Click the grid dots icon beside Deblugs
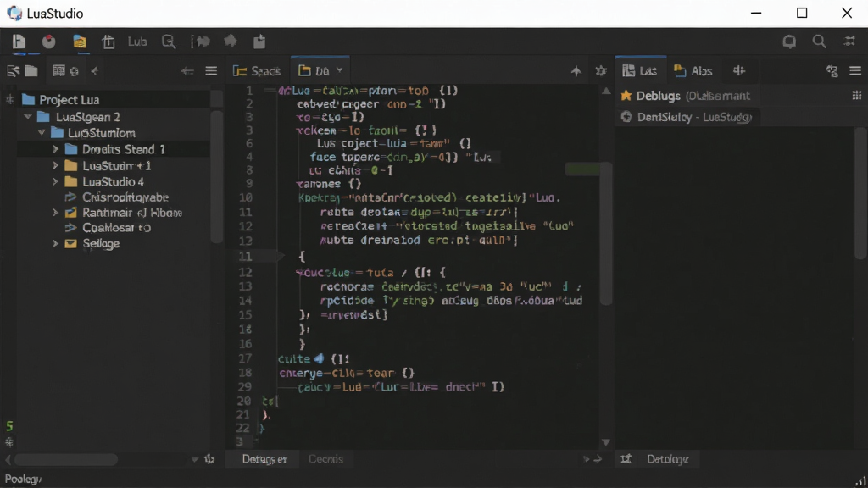This screenshot has height=488, width=868. pyautogui.click(x=857, y=96)
